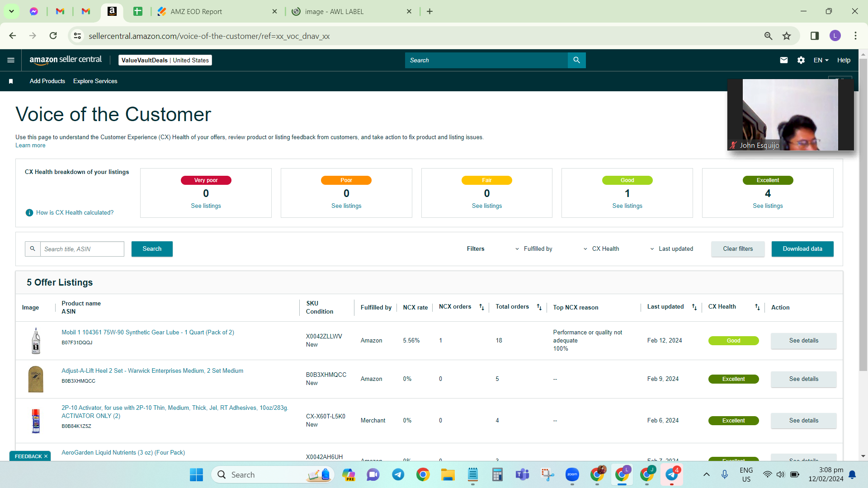The image size is (868, 488).
Task: Open a new browser tab with plus
Action: [429, 11]
